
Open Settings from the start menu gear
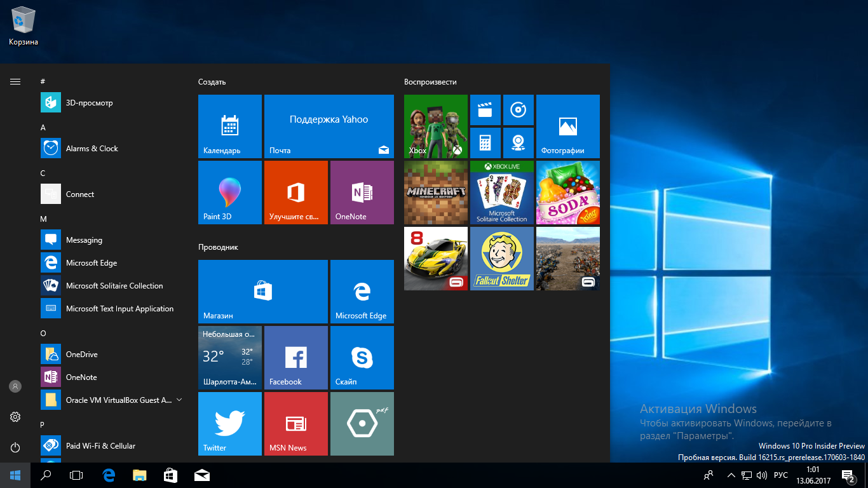(x=15, y=417)
